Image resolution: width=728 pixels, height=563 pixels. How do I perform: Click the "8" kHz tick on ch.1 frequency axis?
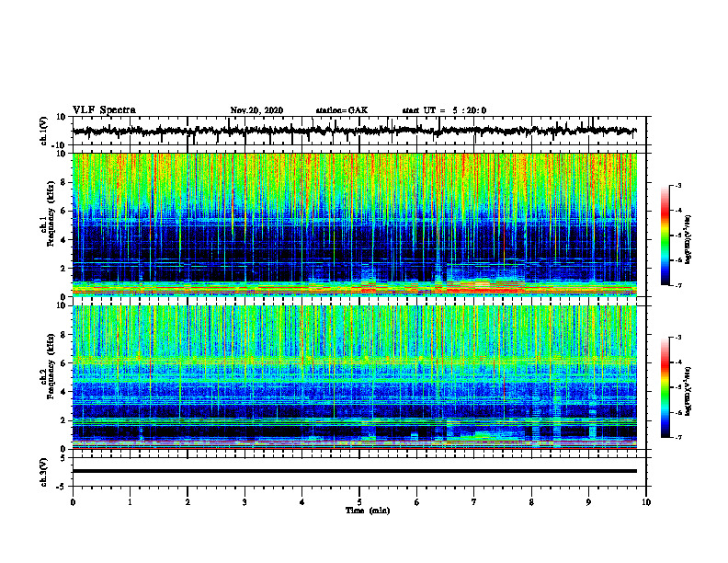tap(64, 182)
